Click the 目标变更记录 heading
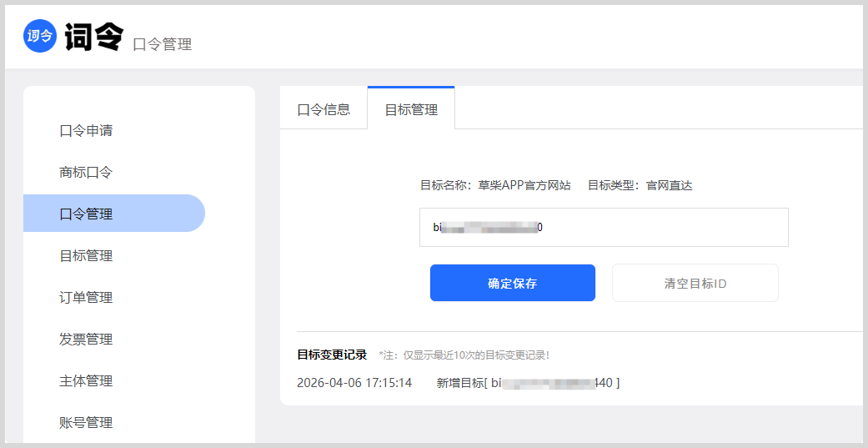Image resolution: width=868 pixels, height=448 pixels. (x=332, y=355)
